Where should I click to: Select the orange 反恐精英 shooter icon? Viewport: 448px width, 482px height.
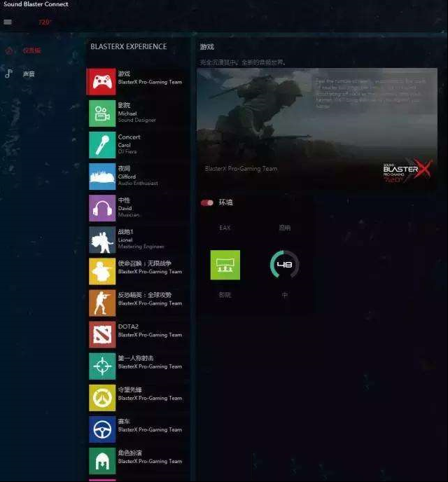102,303
